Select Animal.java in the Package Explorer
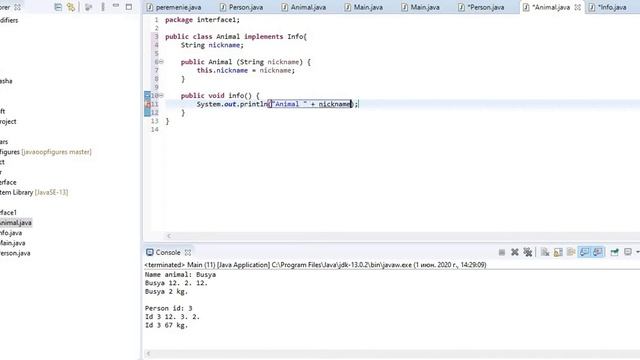The width and height of the screenshot is (640, 360). click(x=16, y=222)
